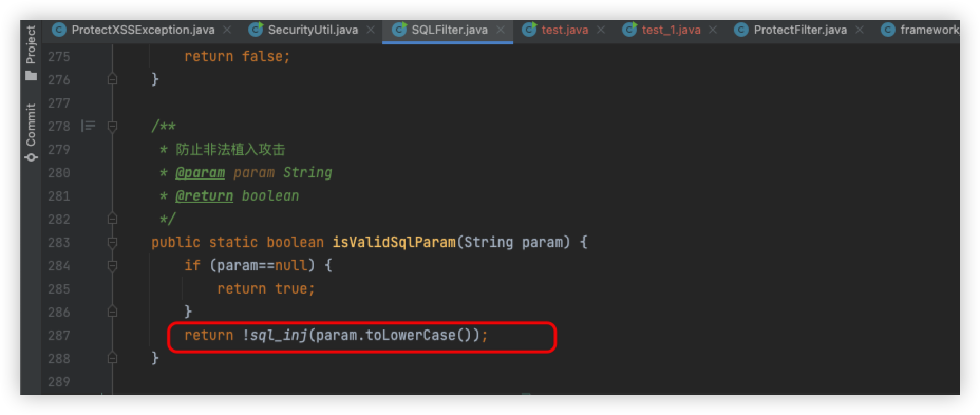Click the isValidSqlParam method name
980x415 pixels.
click(x=393, y=242)
